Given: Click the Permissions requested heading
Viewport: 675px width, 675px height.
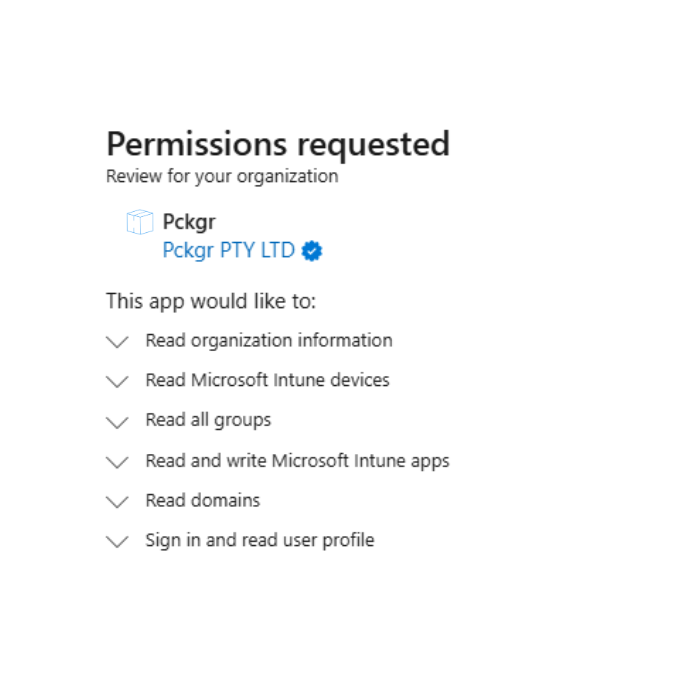Looking at the screenshot, I should [278, 144].
